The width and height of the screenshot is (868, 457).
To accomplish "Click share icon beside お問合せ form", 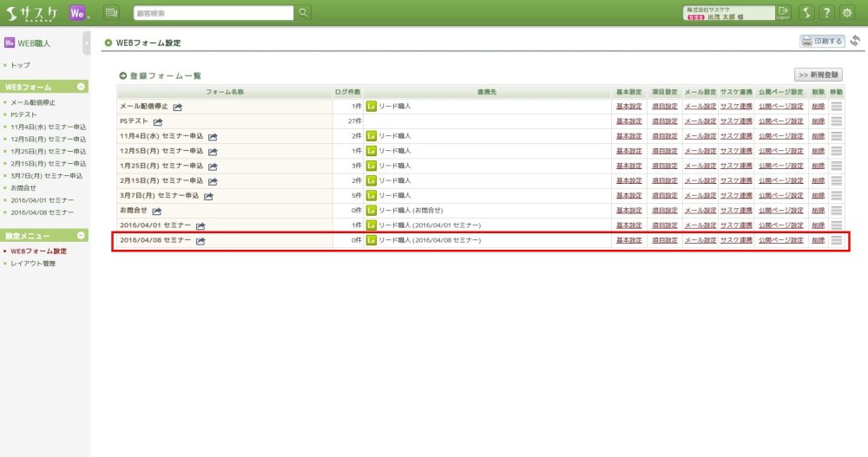I will coord(156,211).
